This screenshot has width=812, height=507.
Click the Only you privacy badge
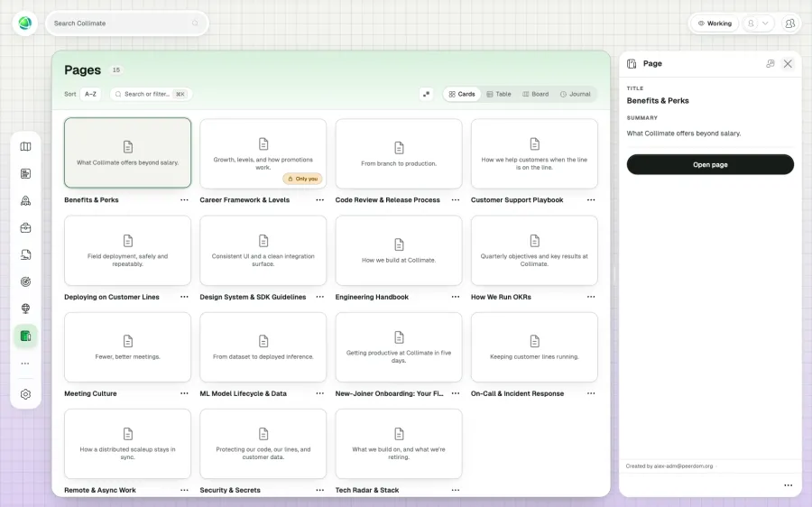coord(302,179)
